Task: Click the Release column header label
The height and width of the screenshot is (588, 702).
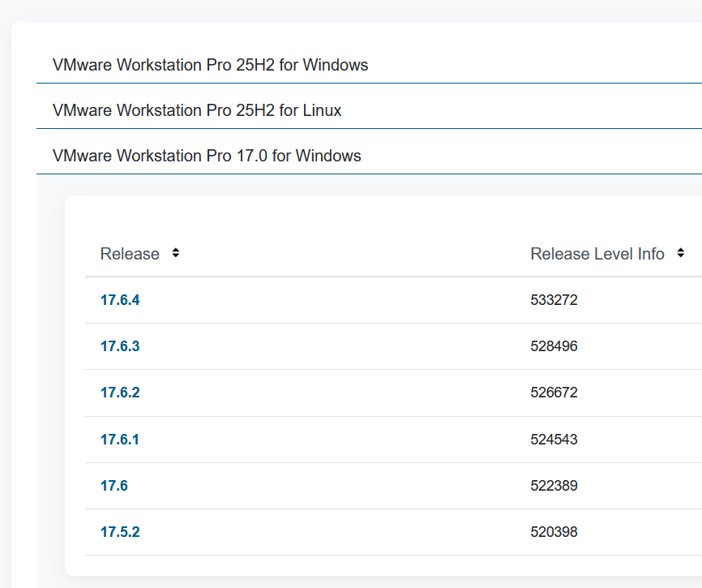Action: [130, 254]
